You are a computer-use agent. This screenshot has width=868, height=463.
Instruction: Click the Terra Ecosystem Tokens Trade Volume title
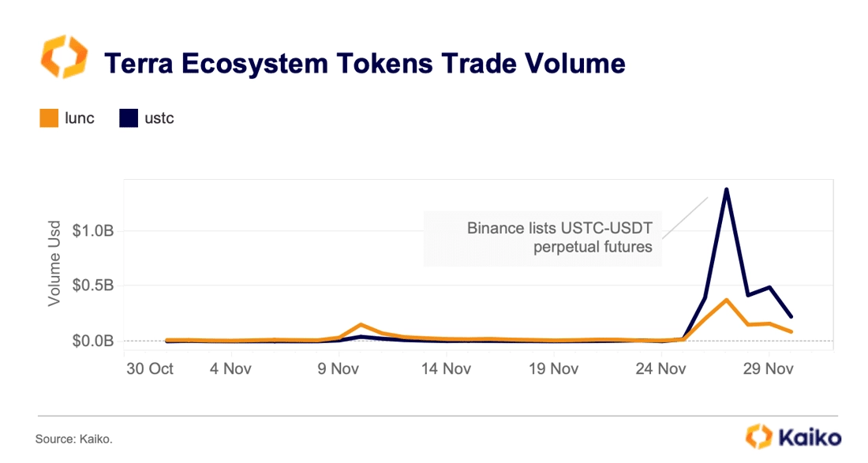coord(365,63)
